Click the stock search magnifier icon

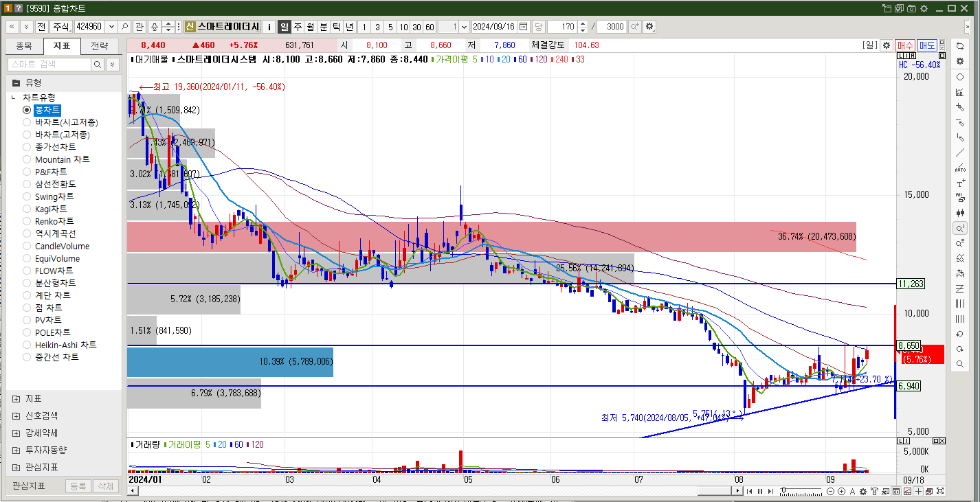124,27
